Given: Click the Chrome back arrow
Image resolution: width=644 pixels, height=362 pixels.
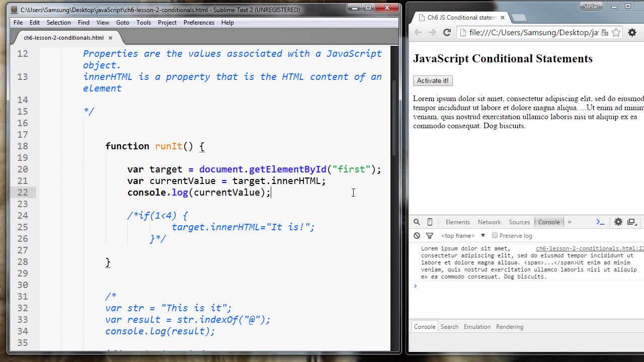Looking at the screenshot, I should pyautogui.click(x=418, y=32).
